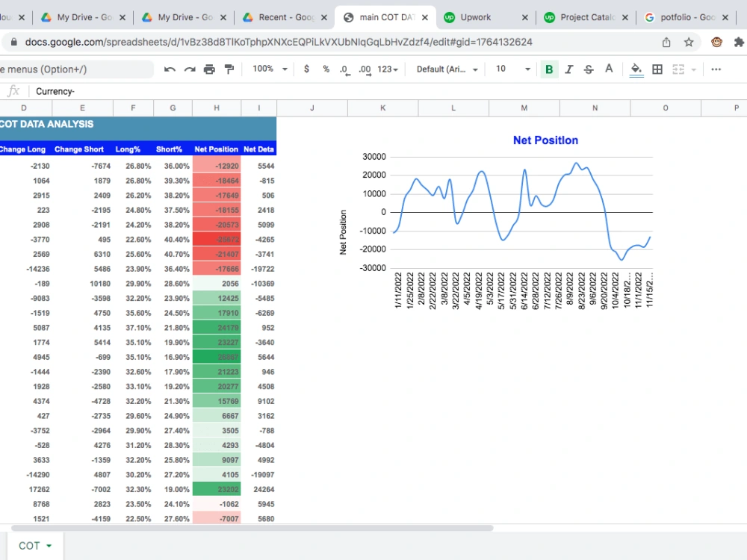This screenshot has width=747, height=560.
Task: Click the Redo icon
Action: pos(190,69)
